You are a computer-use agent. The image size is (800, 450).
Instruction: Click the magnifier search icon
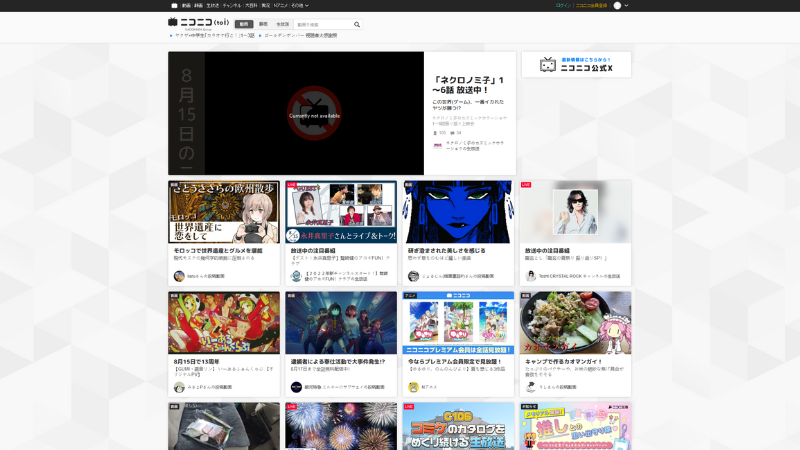click(357, 24)
